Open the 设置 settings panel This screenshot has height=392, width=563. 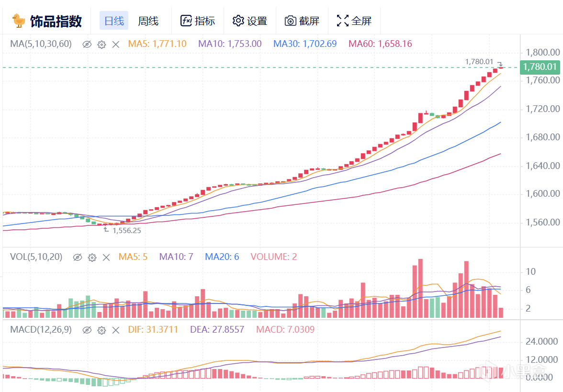coord(250,21)
